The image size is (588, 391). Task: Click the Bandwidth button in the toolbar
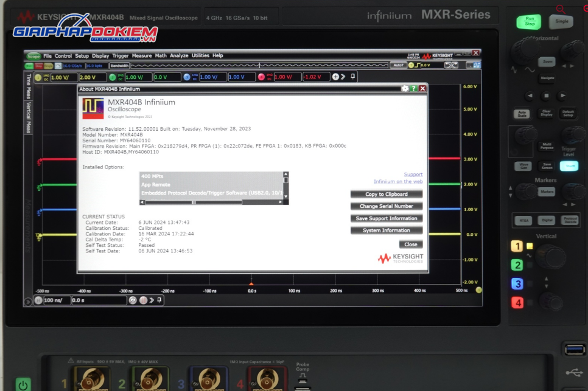tap(119, 66)
